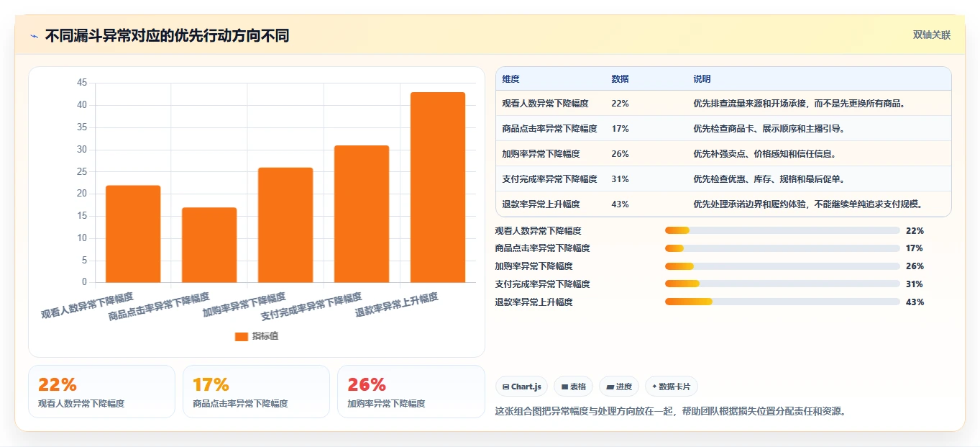Click the 26% value in table
The image size is (980, 447).
click(620, 154)
